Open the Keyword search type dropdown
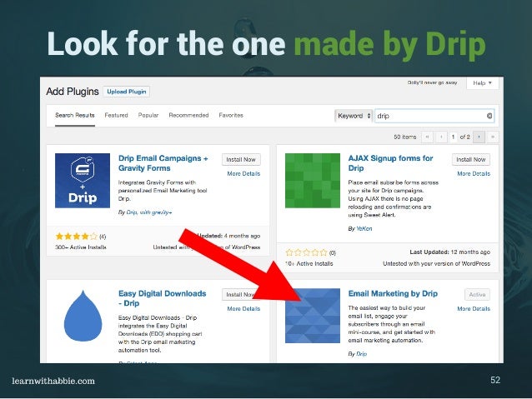The width and height of the screenshot is (532, 399). (354, 116)
